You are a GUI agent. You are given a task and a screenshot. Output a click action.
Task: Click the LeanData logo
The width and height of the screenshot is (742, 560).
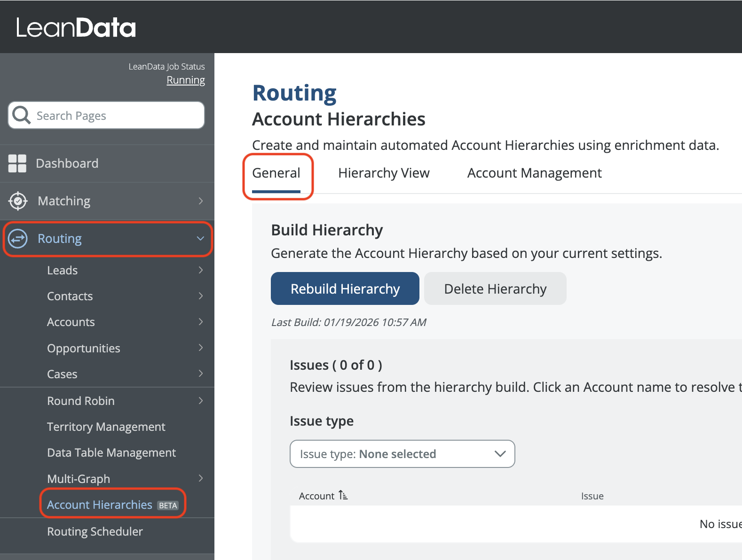(x=76, y=28)
